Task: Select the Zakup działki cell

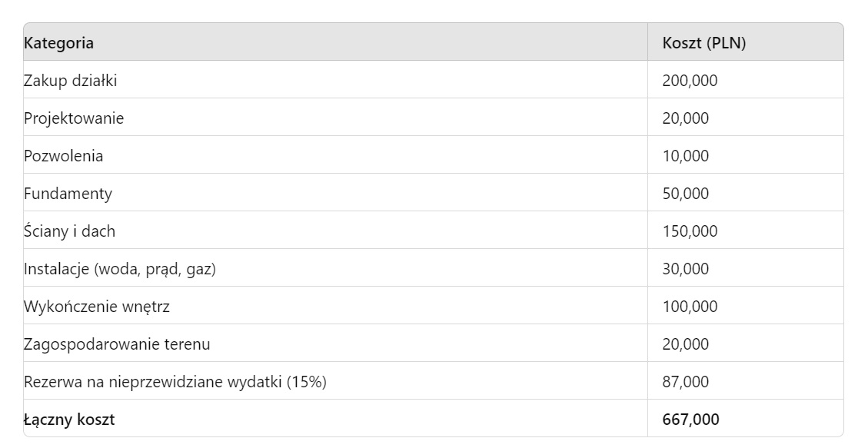Action: 71,81
